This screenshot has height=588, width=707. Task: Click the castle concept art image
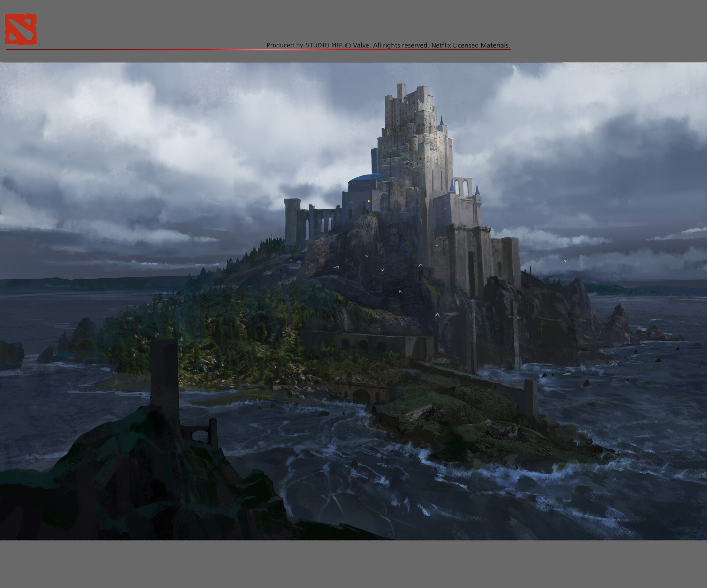[x=353, y=301]
